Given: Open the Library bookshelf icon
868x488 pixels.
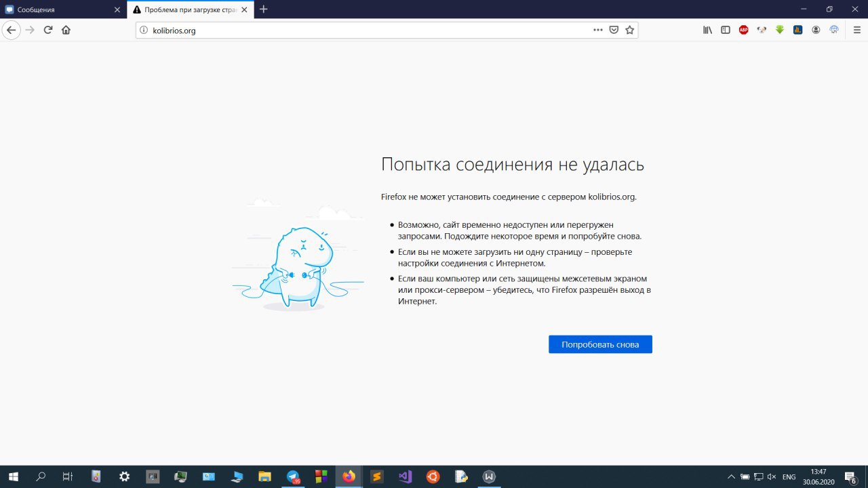Looking at the screenshot, I should [707, 30].
